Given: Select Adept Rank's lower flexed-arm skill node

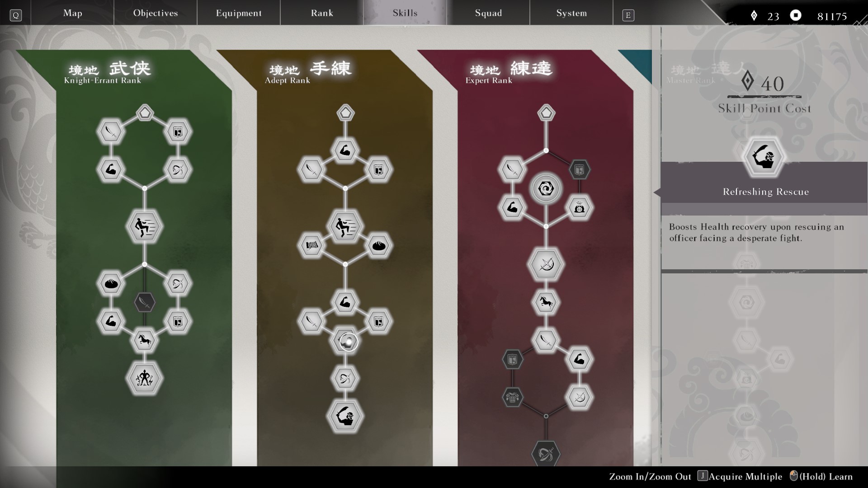Looking at the screenshot, I should pos(345,302).
